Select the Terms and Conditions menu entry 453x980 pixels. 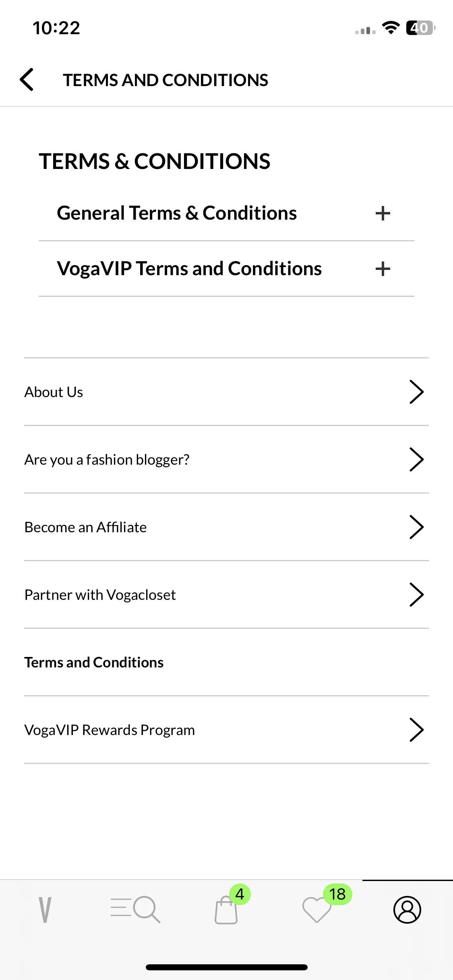226,662
